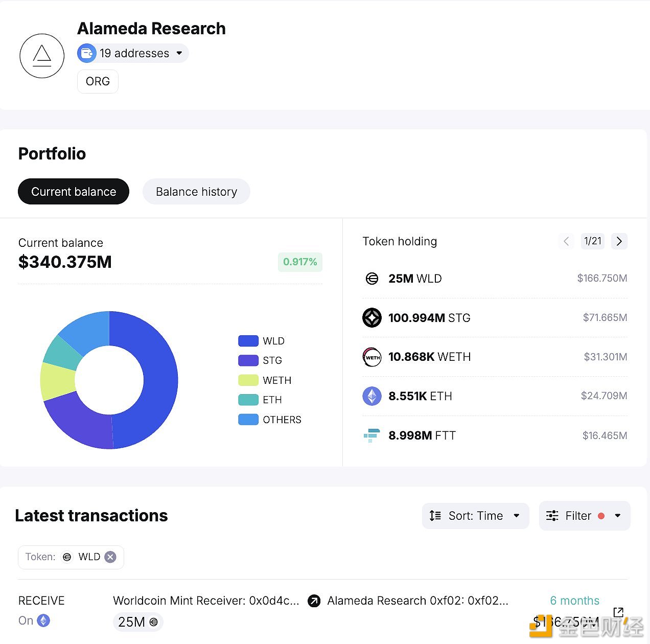Click the 10.868K WETH holding text
650x644 pixels.
(x=430, y=357)
